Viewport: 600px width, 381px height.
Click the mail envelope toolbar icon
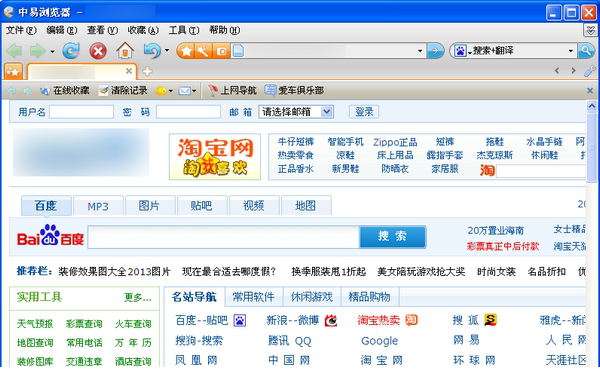(185, 91)
